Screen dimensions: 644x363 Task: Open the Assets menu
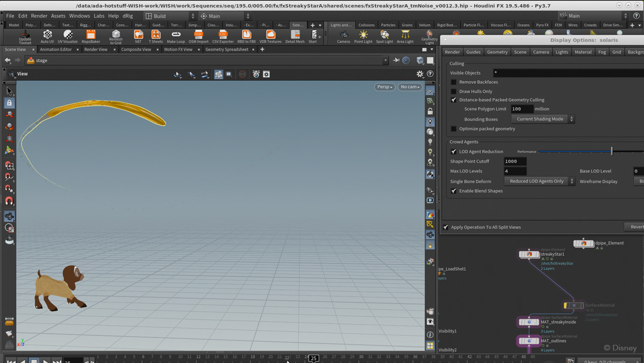point(58,16)
